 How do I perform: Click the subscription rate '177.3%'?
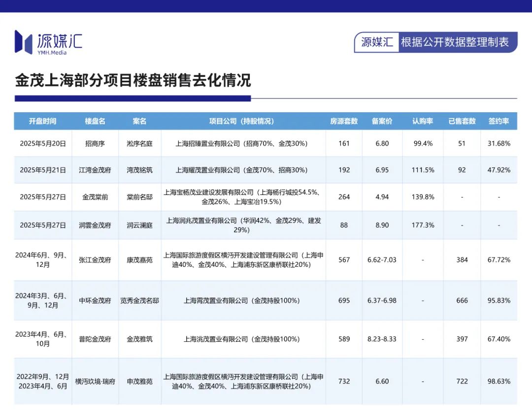[423, 225]
